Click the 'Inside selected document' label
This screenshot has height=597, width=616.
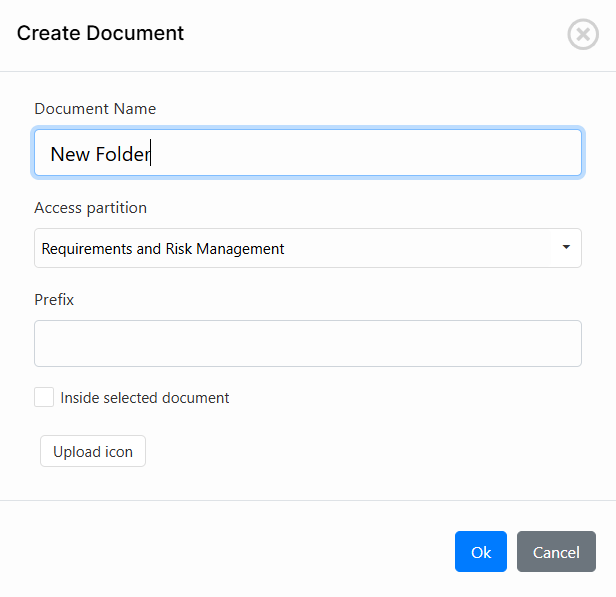[x=145, y=398]
